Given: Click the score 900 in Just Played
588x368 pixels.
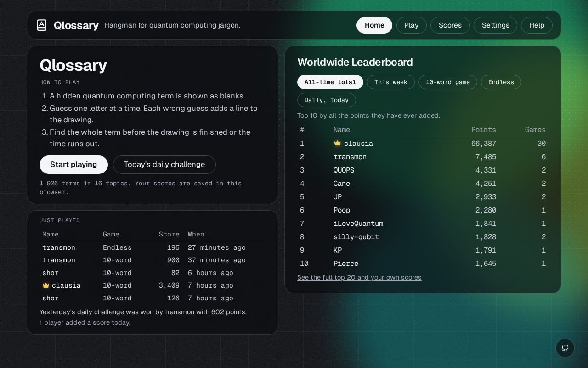Looking at the screenshot, I should pos(173,260).
